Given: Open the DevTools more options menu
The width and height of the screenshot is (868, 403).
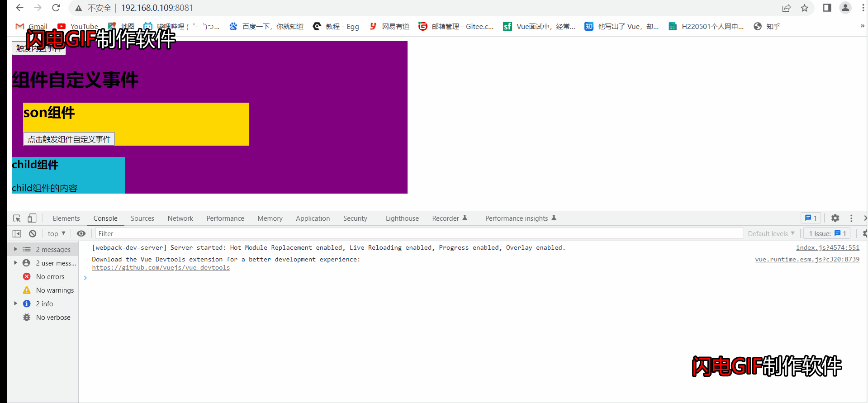Looking at the screenshot, I should (x=851, y=218).
